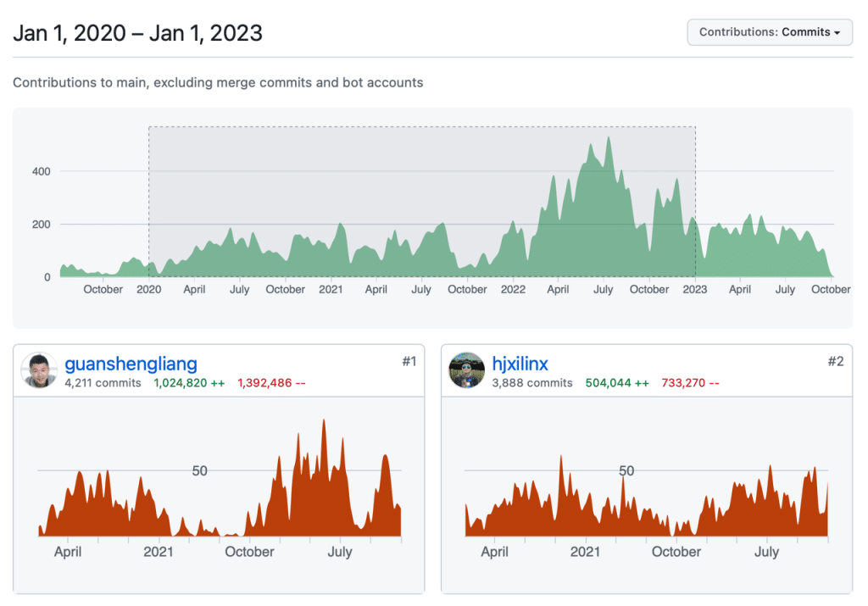Click the Jan 1, 2020 – Jan 1, 2023 heading
The image size is (868, 606).
click(x=137, y=33)
